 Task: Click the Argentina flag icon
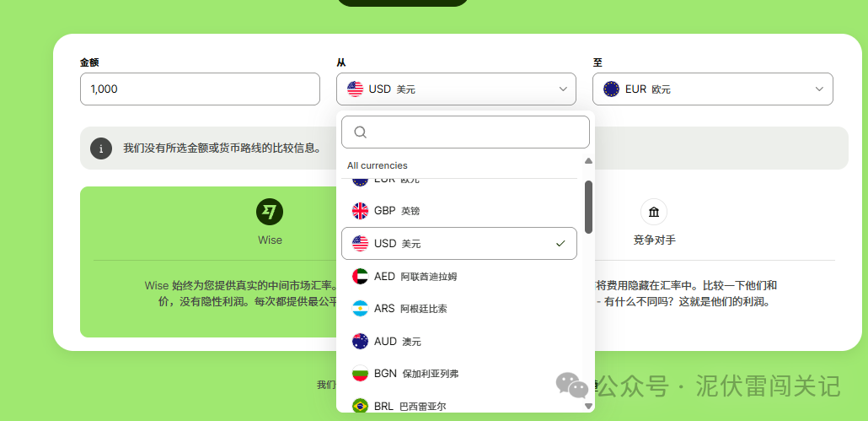[360, 309]
